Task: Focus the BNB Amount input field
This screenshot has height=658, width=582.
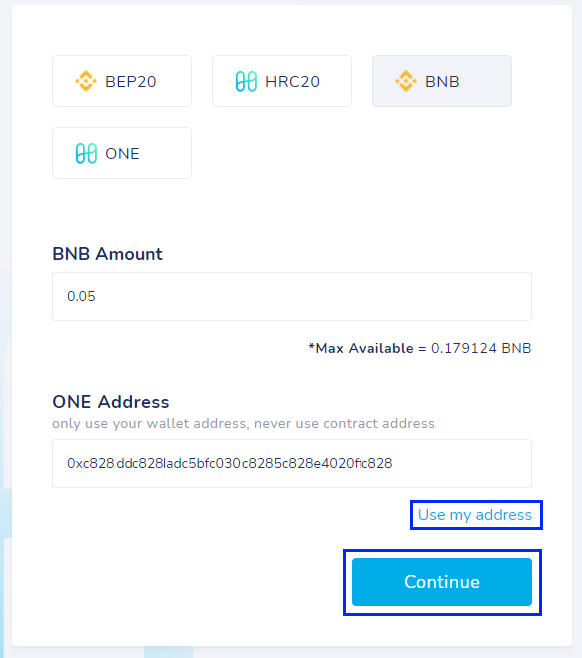Action: pos(292,296)
